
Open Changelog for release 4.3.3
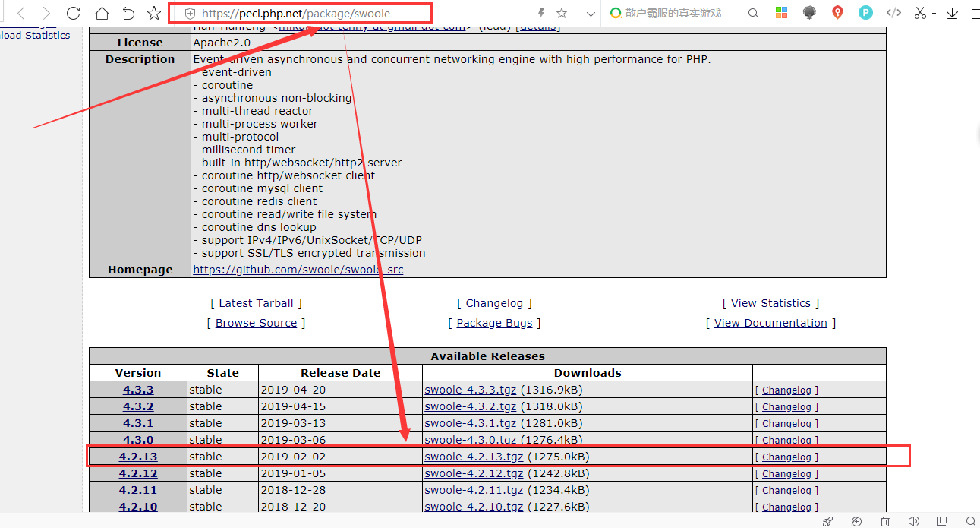pyautogui.click(x=786, y=390)
